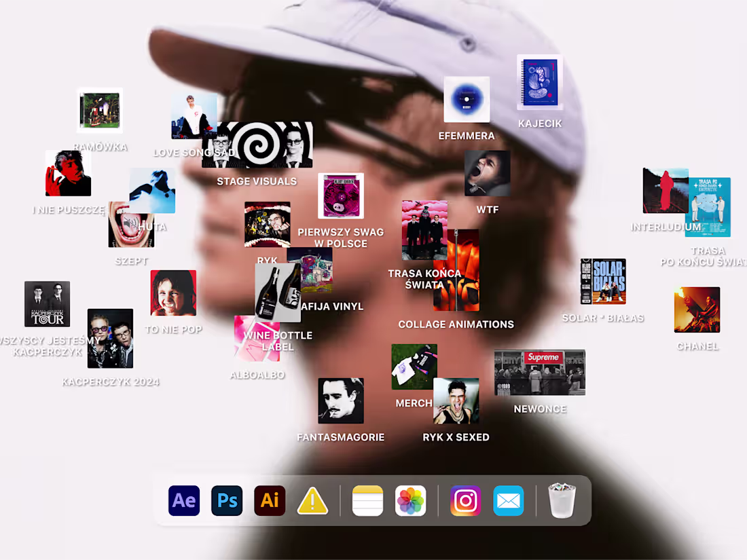The image size is (747, 560).
Task: Open the MAFIJA VINYL thumbnail
Action: [310, 270]
